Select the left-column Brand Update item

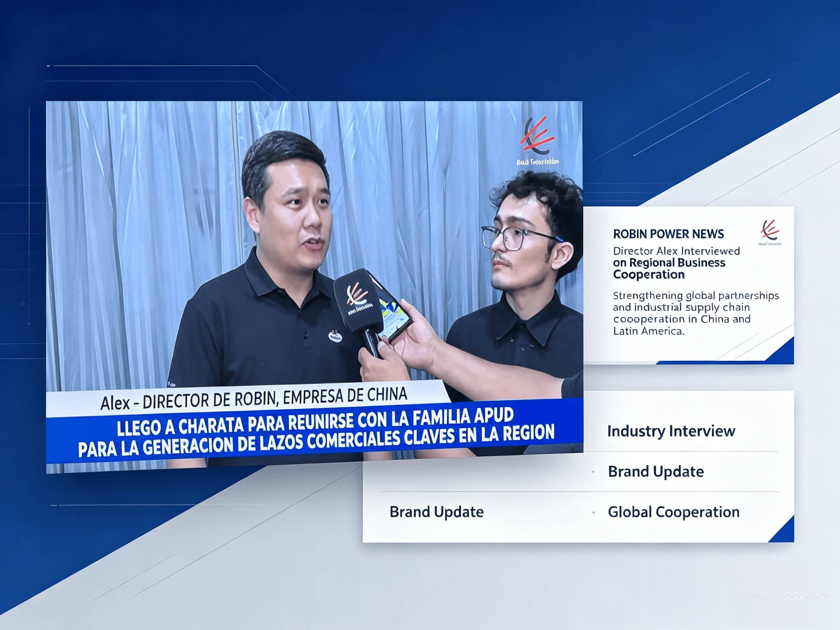[x=436, y=512]
